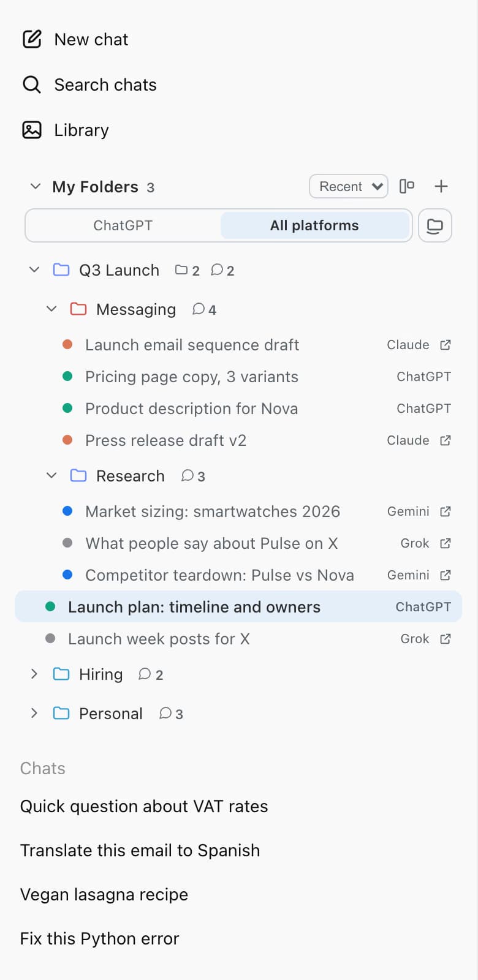Viewport: 478px width, 980px height.
Task: Click ChatGPT label on Product description row
Action: coord(423,409)
